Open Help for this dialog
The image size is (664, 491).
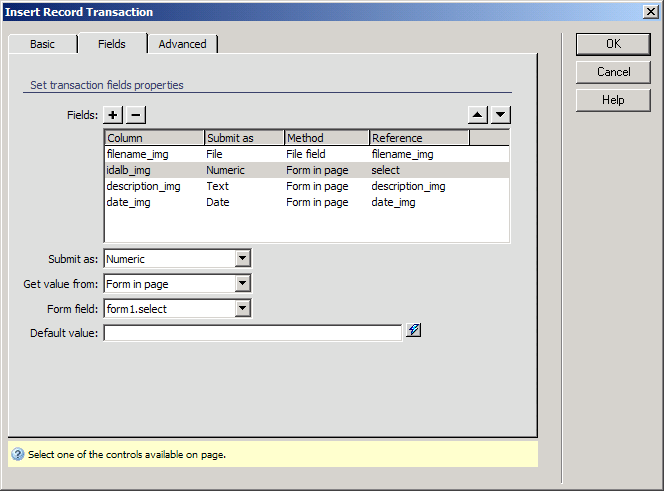(613, 100)
